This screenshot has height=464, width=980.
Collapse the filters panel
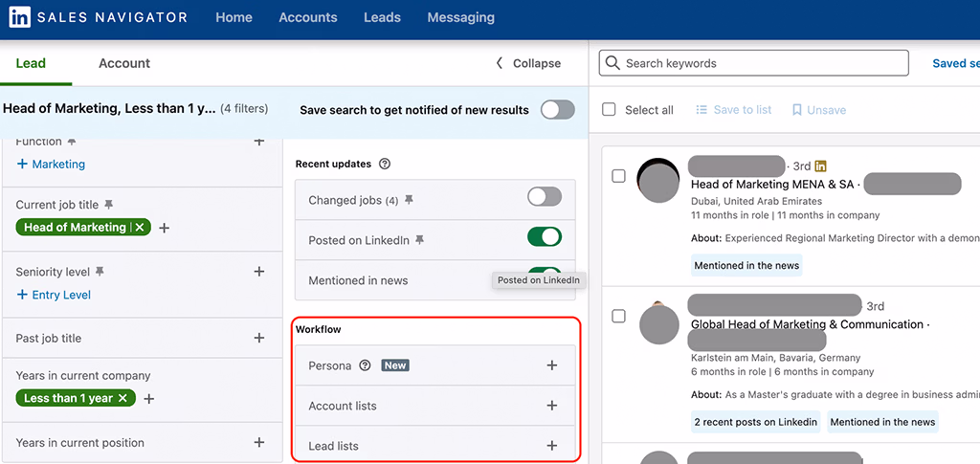528,63
